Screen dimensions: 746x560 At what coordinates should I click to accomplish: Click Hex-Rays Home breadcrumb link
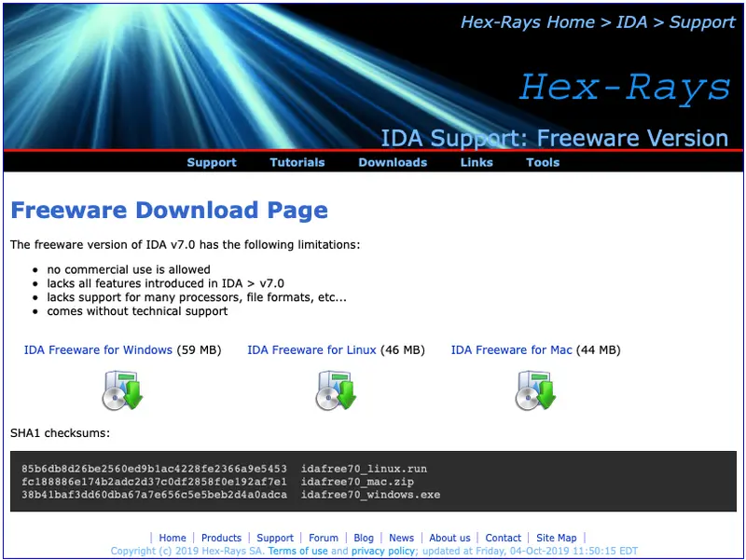coord(528,22)
